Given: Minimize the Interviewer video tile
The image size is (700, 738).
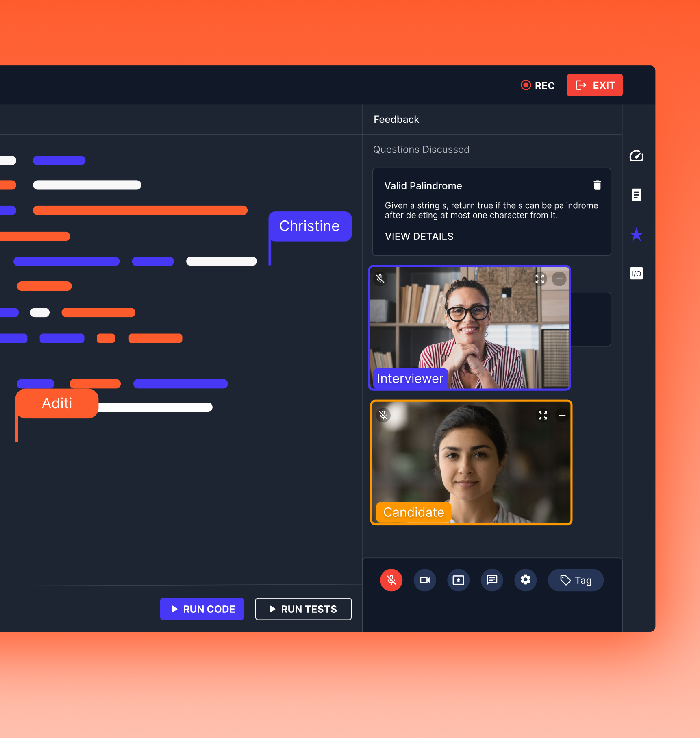Looking at the screenshot, I should click(559, 279).
